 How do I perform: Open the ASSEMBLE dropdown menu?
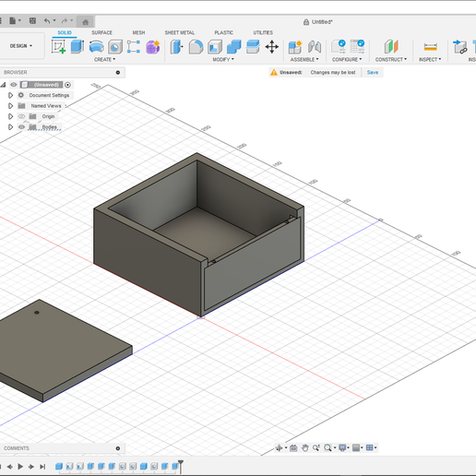[x=304, y=59]
